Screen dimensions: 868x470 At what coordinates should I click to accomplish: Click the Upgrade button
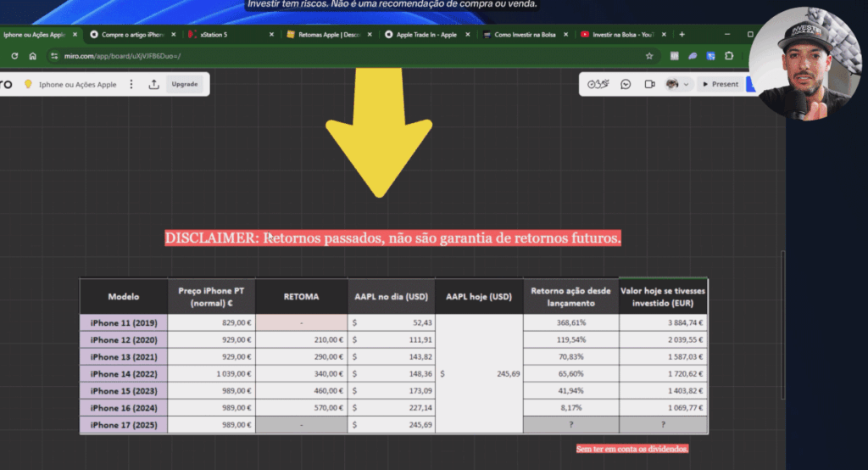(x=184, y=84)
